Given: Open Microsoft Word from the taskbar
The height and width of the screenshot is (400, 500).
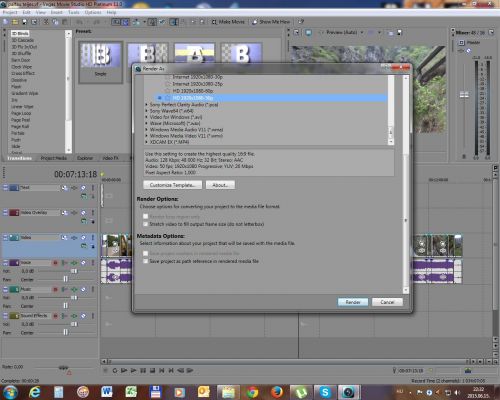Looking at the screenshot, I should pyautogui.click(x=107, y=392).
